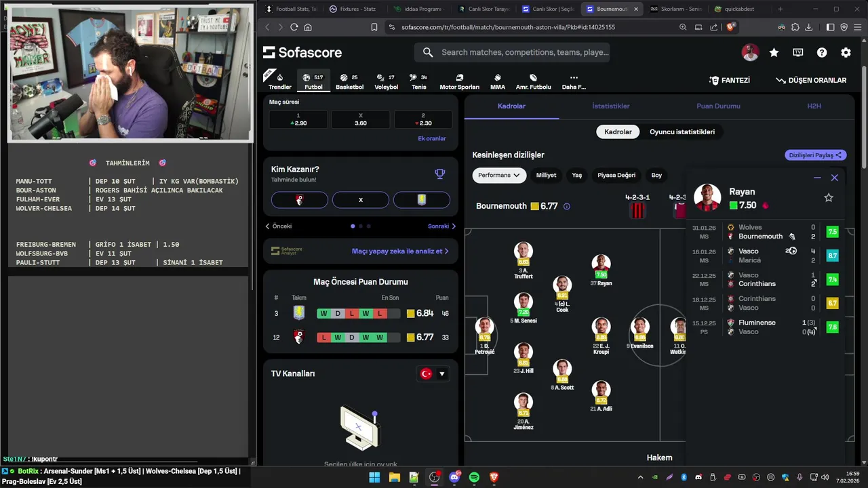Select odds 2.90 for home win
The image size is (868, 488).
(x=298, y=119)
